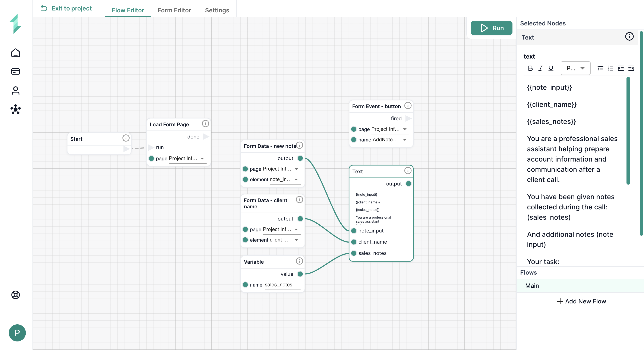Select the Variable node title
Screen dimensions: 644x350
pyautogui.click(x=254, y=262)
